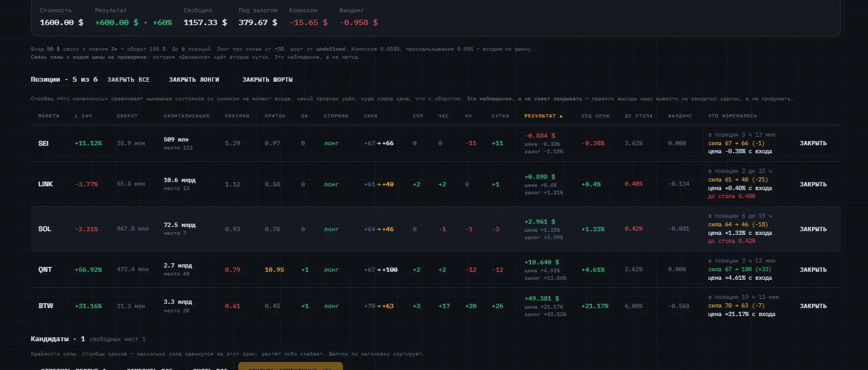Click the +21.17% price move value
Screen dimensions: 868x370
[x=595, y=306]
